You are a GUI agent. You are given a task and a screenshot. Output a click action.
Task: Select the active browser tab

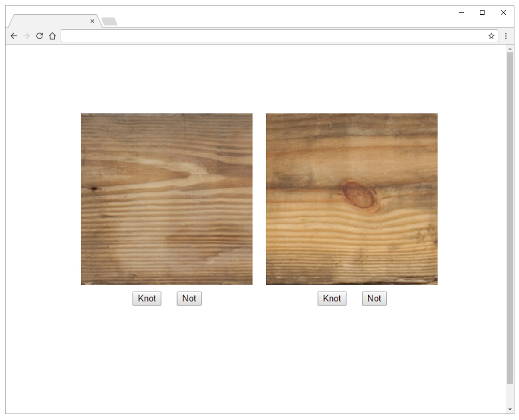coord(51,21)
